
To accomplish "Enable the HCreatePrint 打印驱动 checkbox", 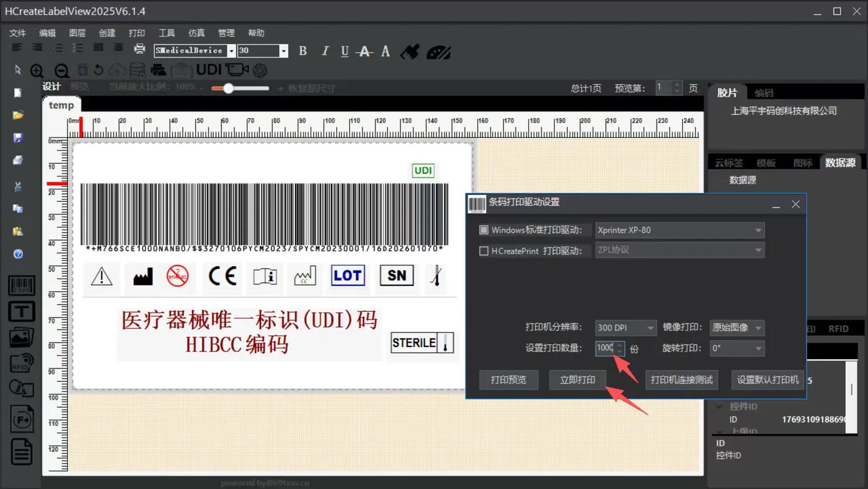I will coord(484,251).
